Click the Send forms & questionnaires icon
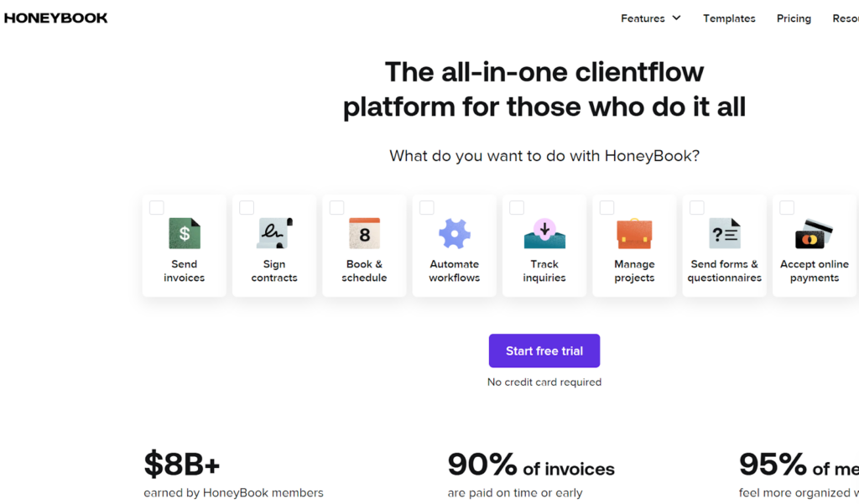This screenshot has width=859, height=504. tap(725, 234)
